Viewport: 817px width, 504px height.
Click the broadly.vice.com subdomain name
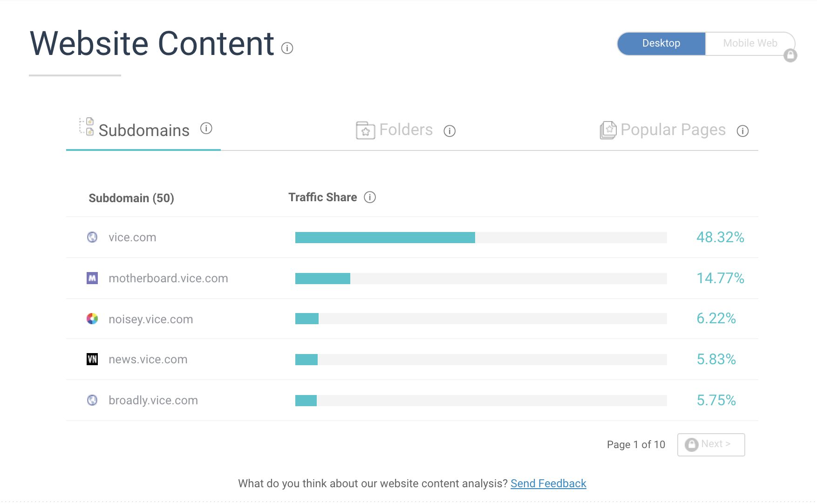pyautogui.click(x=153, y=401)
